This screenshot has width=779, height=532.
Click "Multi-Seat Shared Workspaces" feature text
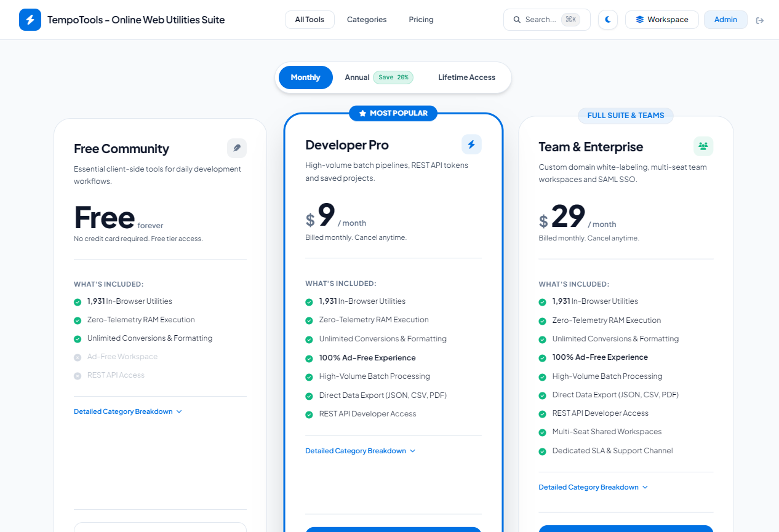[x=607, y=432]
